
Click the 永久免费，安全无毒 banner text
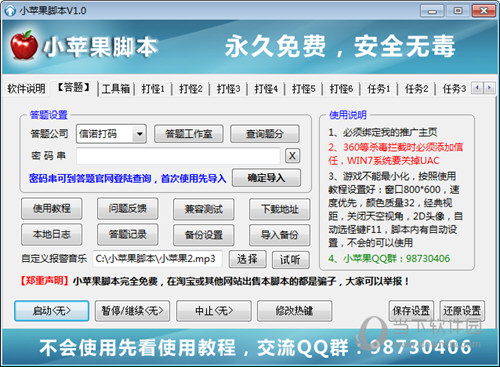tap(340, 46)
